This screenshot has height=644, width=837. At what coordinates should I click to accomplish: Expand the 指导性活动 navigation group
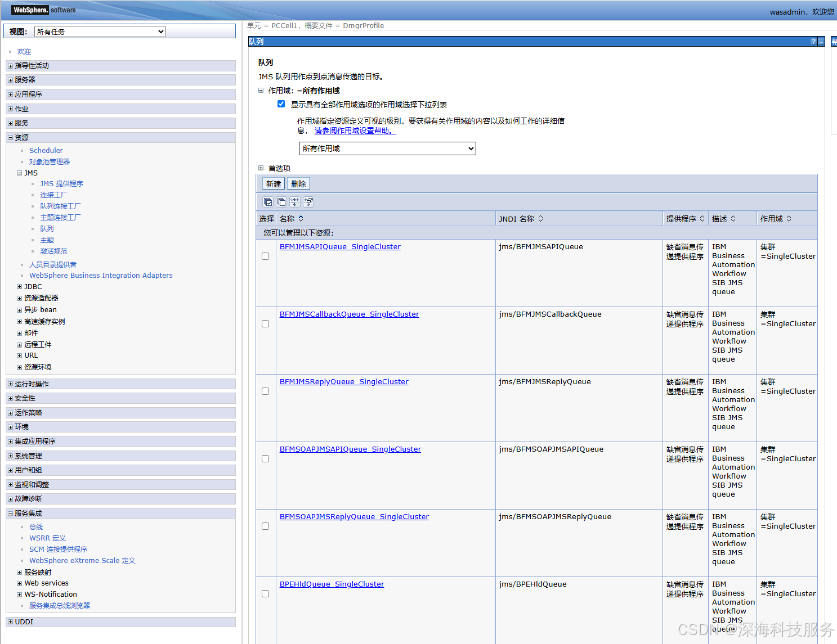[x=10, y=66]
